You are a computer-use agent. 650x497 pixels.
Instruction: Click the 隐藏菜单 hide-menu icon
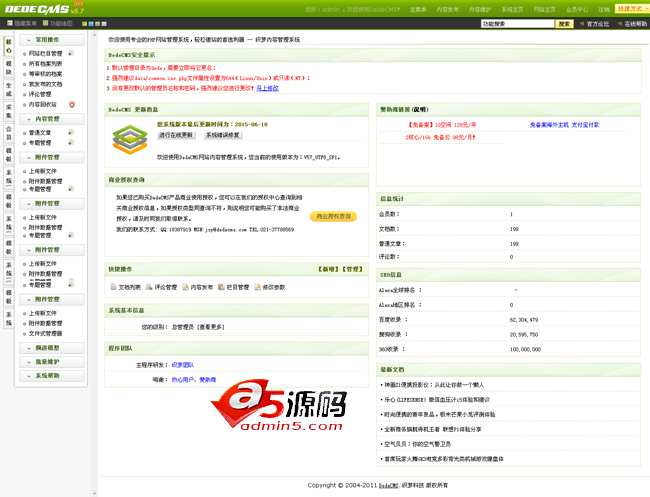coord(10,23)
